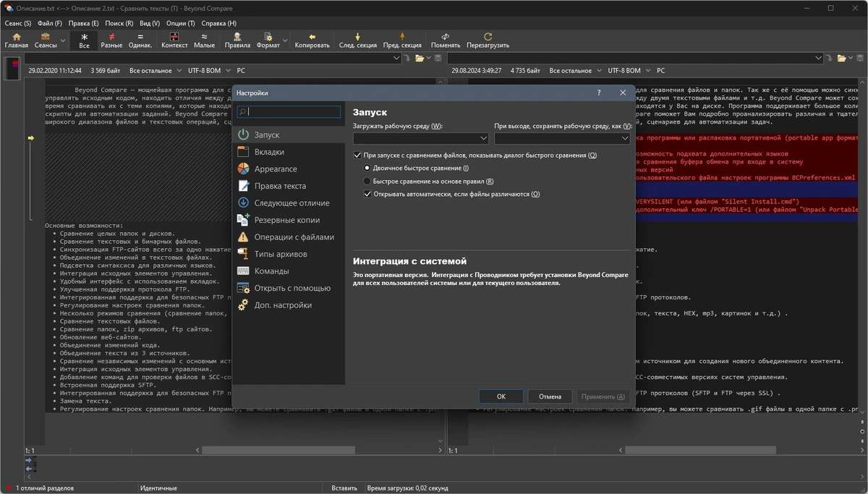Image resolution: width=868 pixels, height=494 pixels.
Task: Open Файл (F) menu
Action: click(x=50, y=23)
